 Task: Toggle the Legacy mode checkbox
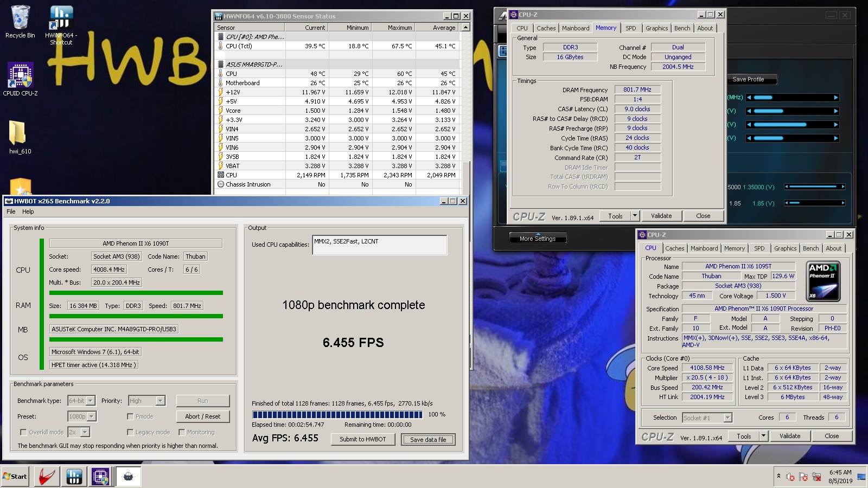(x=130, y=432)
